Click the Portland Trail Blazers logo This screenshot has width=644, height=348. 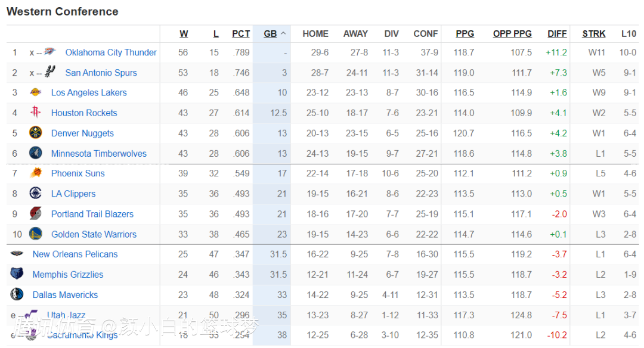click(36, 214)
